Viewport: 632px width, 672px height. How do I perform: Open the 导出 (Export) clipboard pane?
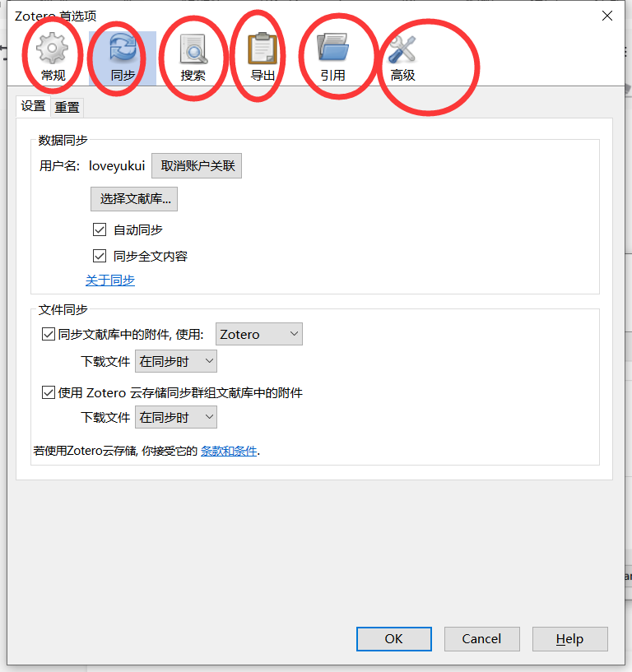click(263, 58)
